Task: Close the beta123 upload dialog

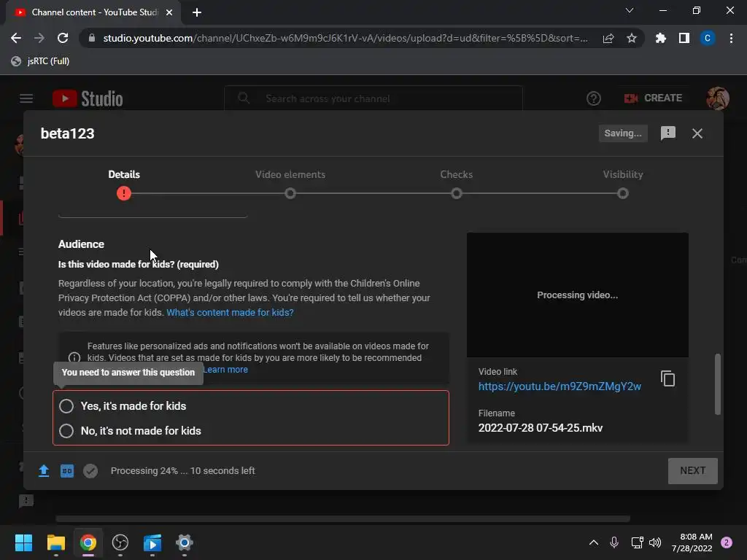Action: tap(697, 133)
